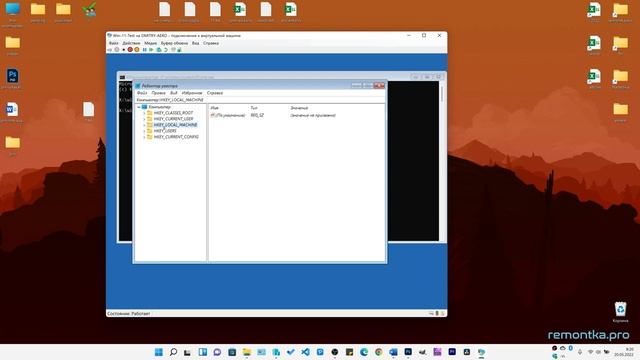This screenshot has height=360, width=640.
Task: Open Word from the taskbar
Action: point(393,352)
